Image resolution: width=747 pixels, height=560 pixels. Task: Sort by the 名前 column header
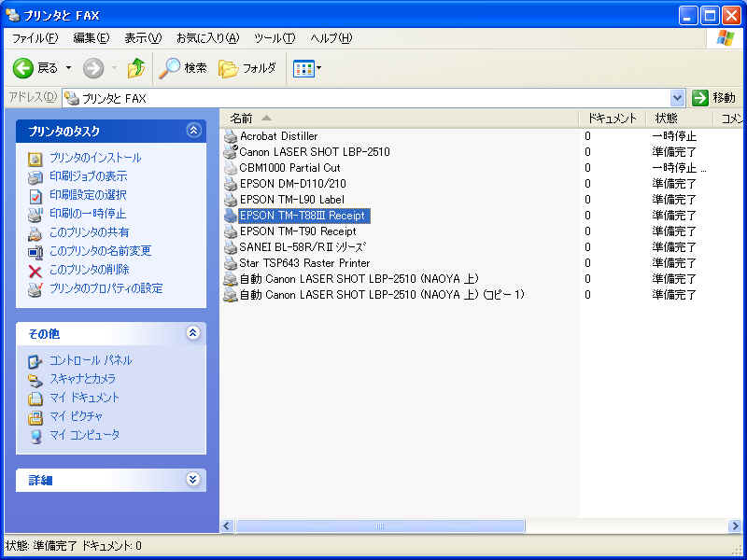tap(400, 119)
